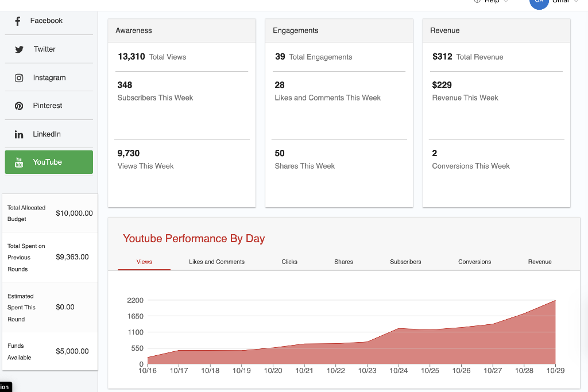Click the $229 Revenue This Week value
Image resolution: width=588 pixels, height=392 pixels.
tap(442, 85)
